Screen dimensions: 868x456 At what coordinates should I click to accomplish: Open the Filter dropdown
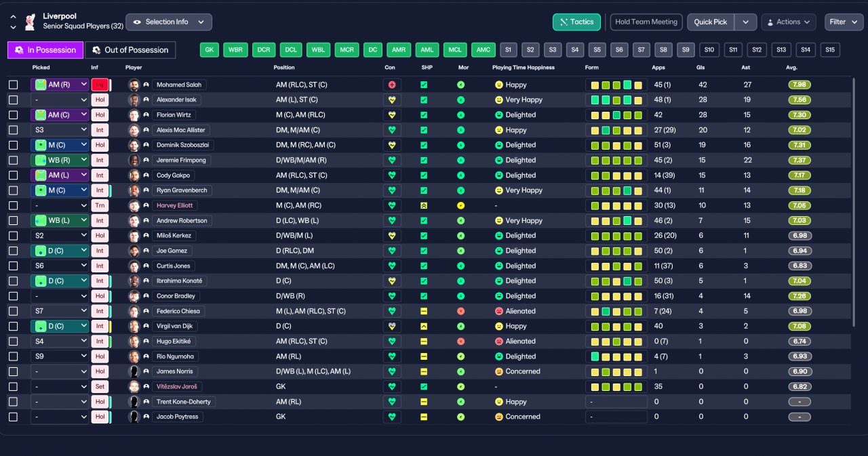pyautogui.click(x=844, y=22)
